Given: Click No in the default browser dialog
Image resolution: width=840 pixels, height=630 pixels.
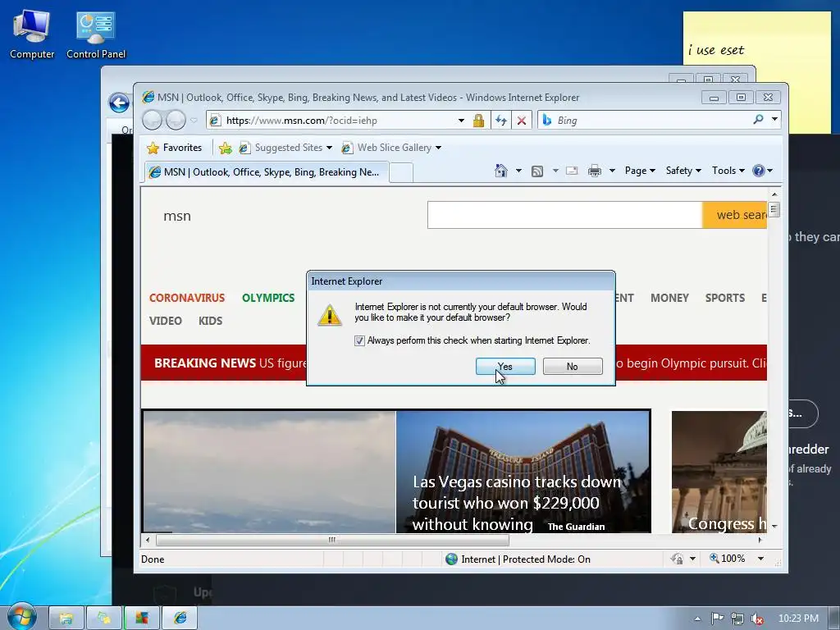Looking at the screenshot, I should tap(572, 367).
